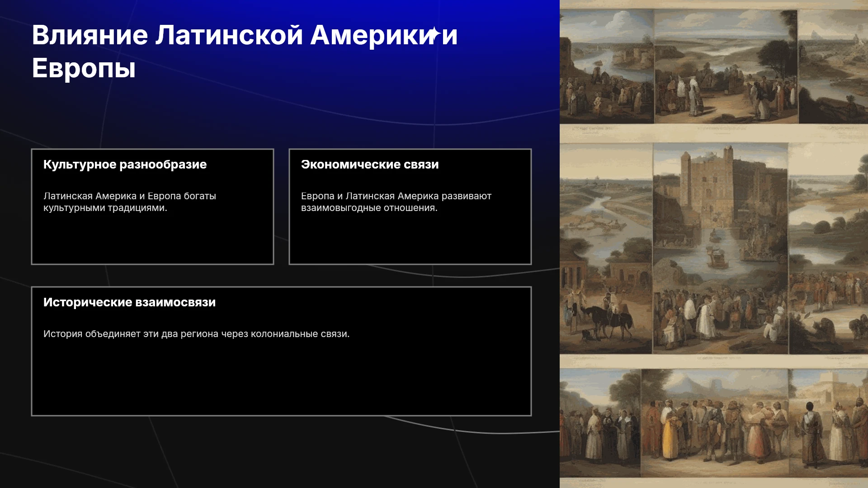
Task: Select the text about взаимовыгодные отношения
Action: tap(396, 202)
